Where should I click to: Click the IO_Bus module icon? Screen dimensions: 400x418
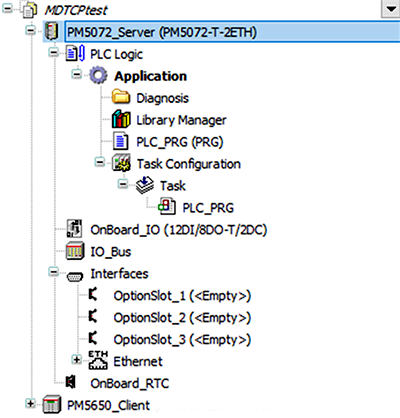click(x=75, y=251)
